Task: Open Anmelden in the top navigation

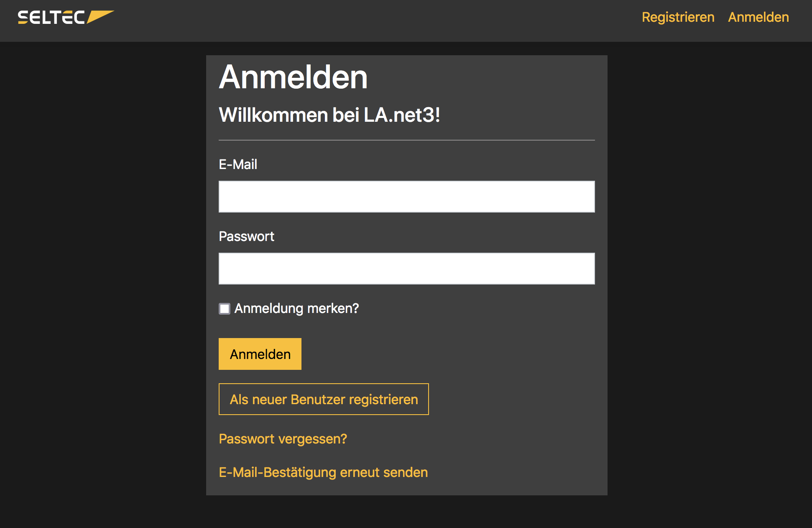Action: click(758, 17)
